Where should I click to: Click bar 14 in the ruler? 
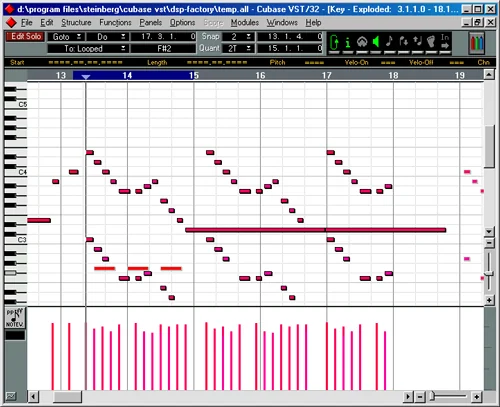tap(127, 75)
